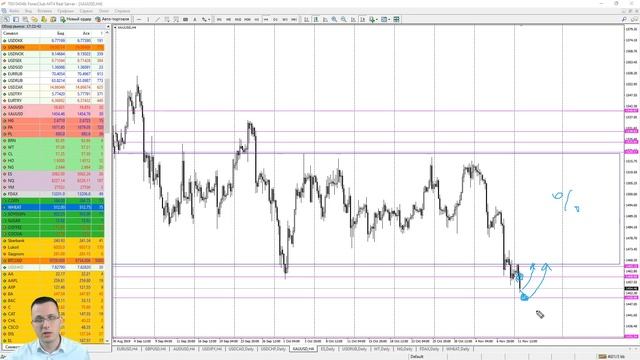Switch to the WHEAT,Daily chart tab
The image size is (640, 360).
[x=458, y=349]
